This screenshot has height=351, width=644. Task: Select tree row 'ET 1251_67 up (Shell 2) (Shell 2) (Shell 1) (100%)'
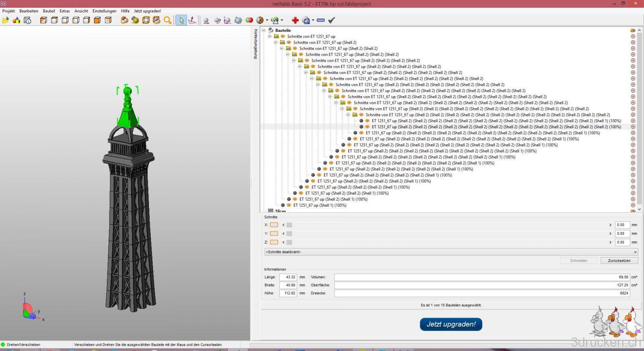347,193
